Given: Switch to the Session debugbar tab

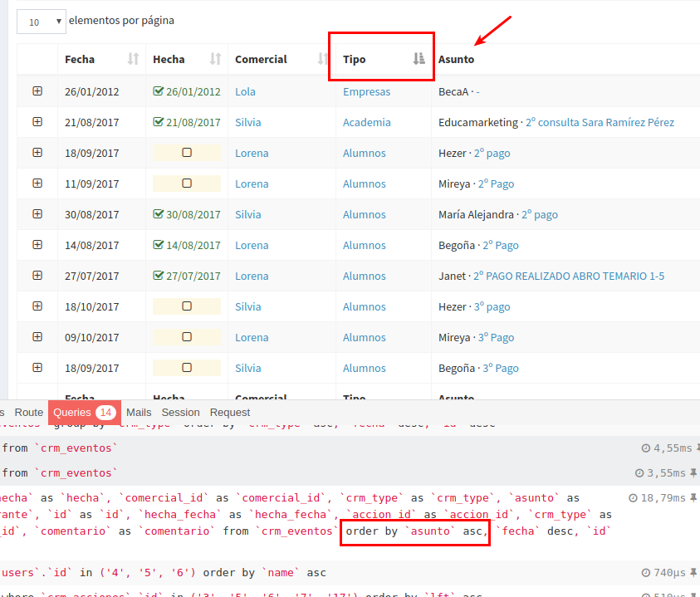Looking at the screenshot, I should pyautogui.click(x=180, y=412).
